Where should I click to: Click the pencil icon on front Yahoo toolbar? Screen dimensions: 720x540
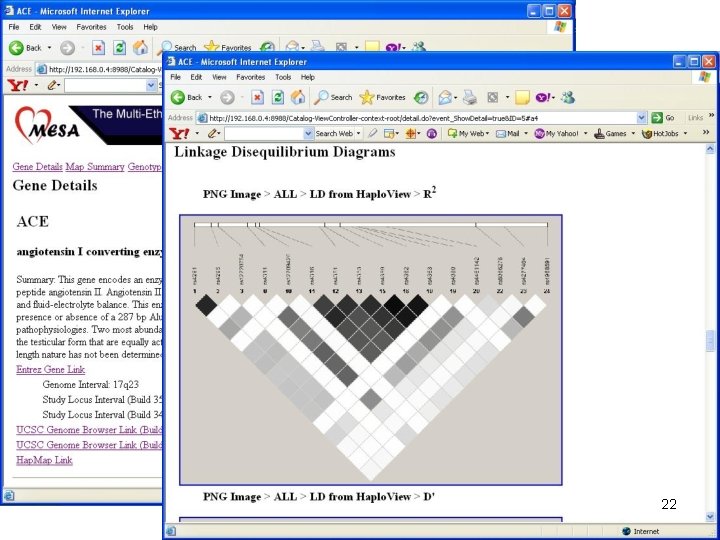[212, 134]
